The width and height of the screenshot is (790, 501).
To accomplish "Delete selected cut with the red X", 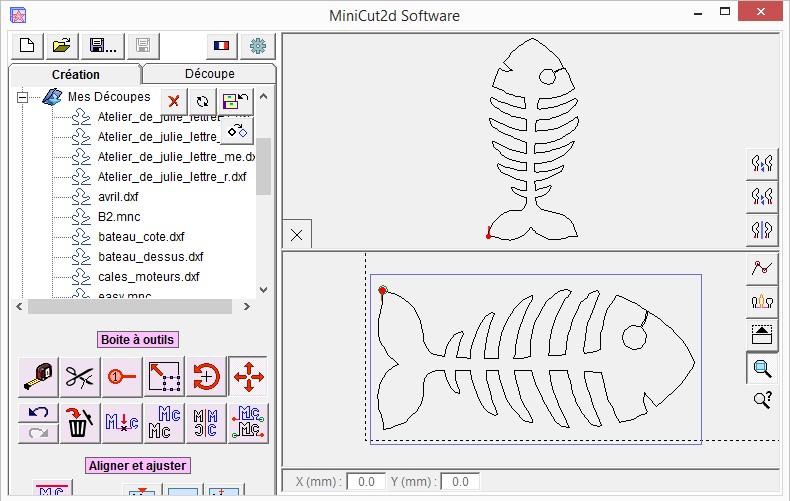I will 174,101.
